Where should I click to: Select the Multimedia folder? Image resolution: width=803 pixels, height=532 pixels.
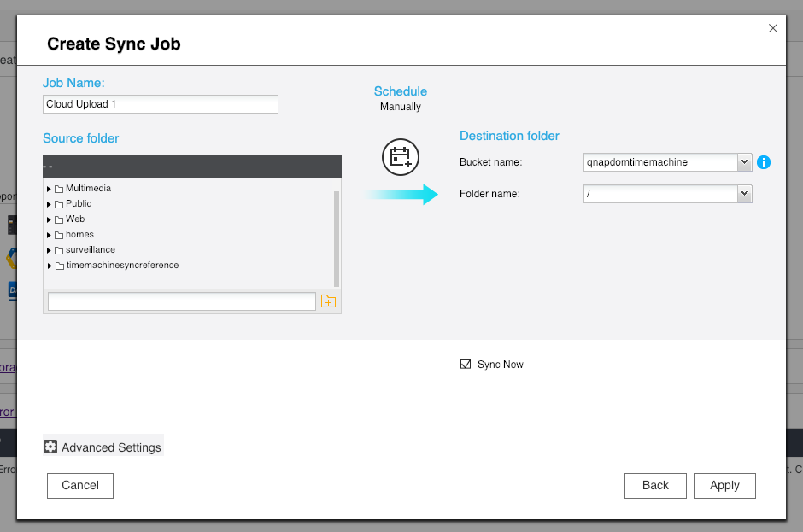[x=88, y=189]
